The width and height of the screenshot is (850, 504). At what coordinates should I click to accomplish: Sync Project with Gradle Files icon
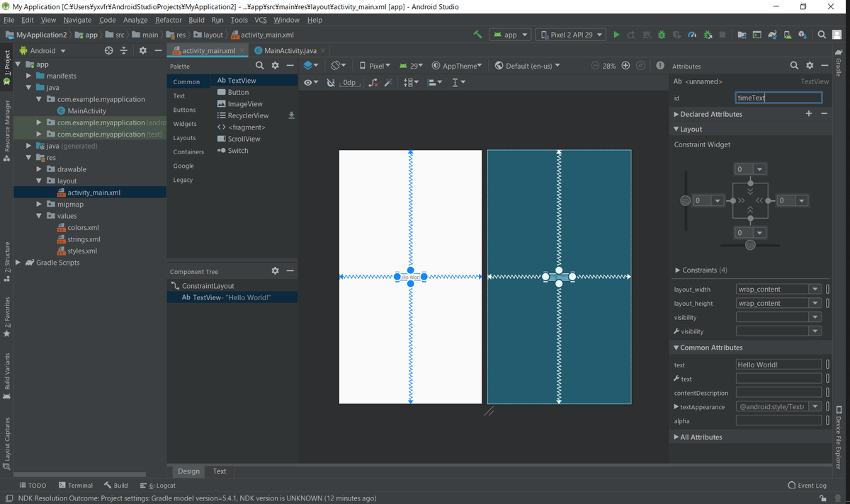point(772,34)
